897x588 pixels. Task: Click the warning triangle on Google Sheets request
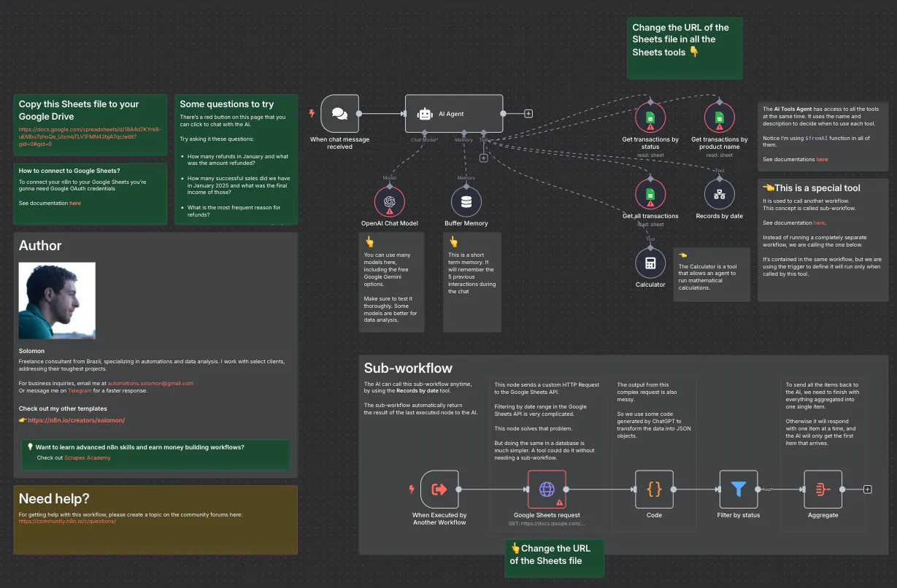[x=560, y=503]
